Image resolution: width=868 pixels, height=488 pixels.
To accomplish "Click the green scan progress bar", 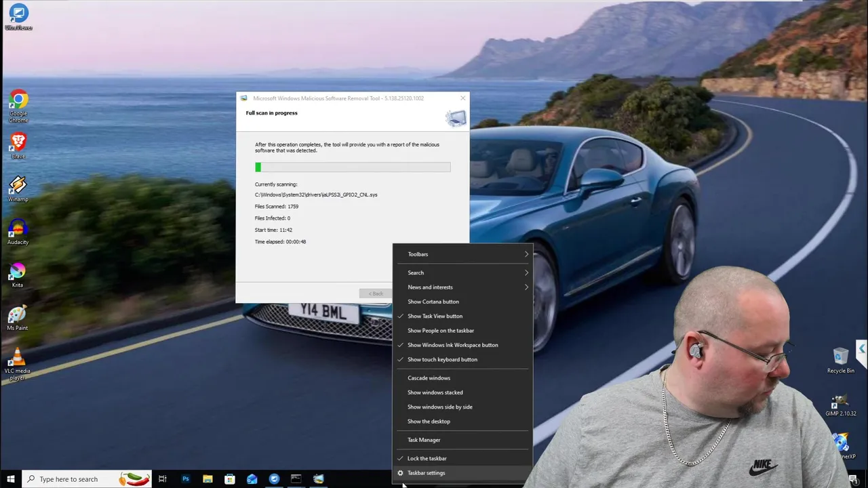I will (x=353, y=167).
